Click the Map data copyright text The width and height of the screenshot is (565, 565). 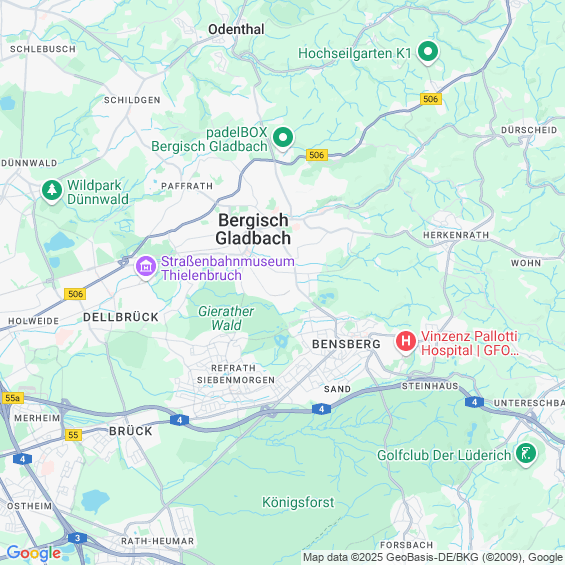pos(433,558)
